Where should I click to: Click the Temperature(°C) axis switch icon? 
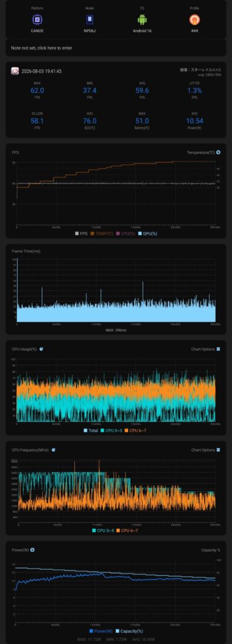pos(218,152)
